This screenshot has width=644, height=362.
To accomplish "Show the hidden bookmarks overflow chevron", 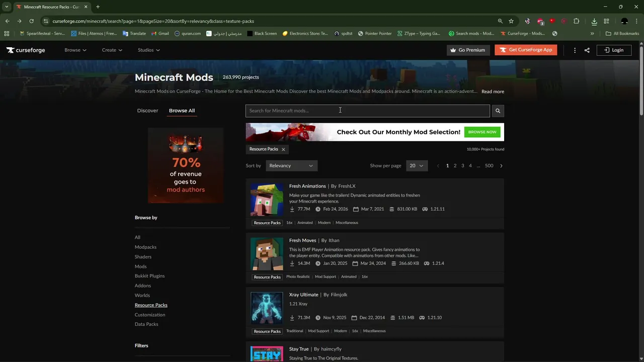I will coord(592,34).
